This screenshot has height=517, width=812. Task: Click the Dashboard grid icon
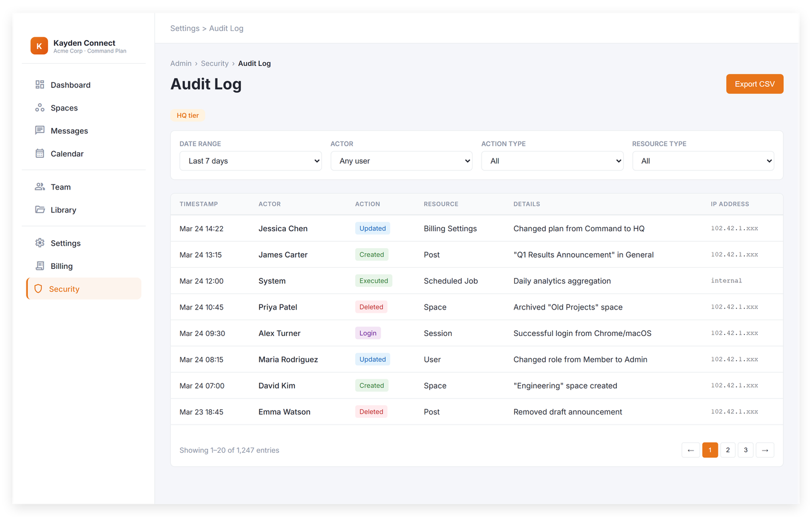click(x=39, y=85)
